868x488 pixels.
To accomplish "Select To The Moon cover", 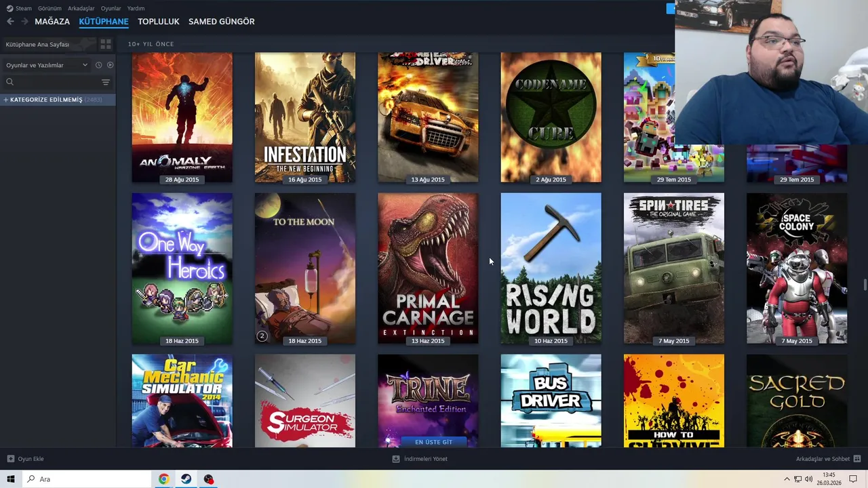I will coord(305,268).
